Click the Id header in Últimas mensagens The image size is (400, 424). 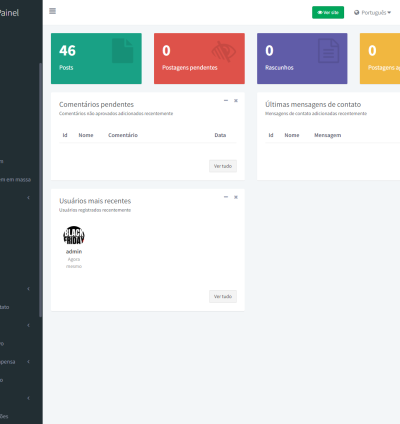tap(271, 135)
